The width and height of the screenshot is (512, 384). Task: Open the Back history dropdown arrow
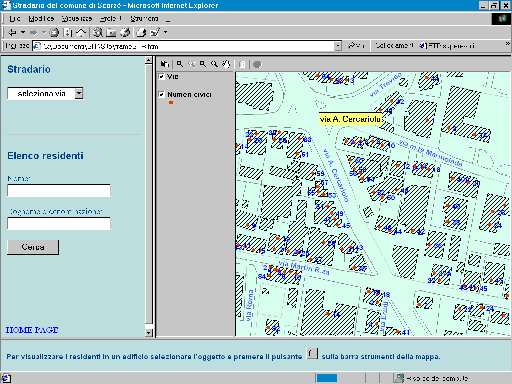coord(23,32)
